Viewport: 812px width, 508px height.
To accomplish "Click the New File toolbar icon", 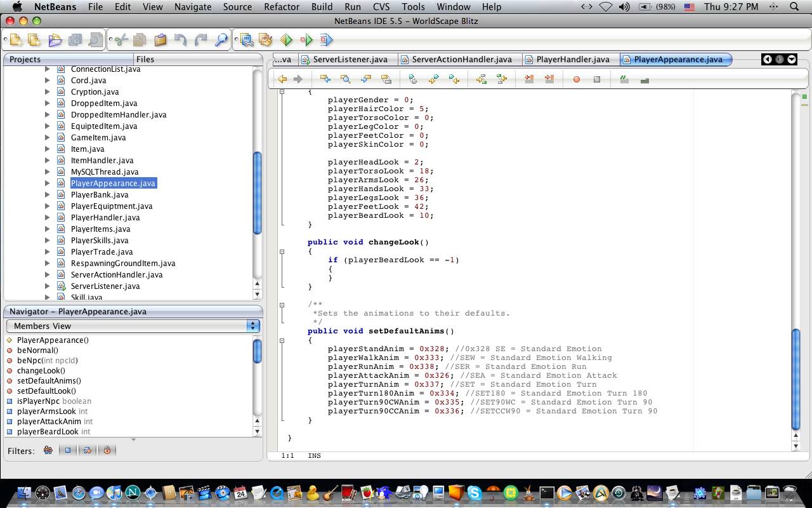I will point(15,40).
